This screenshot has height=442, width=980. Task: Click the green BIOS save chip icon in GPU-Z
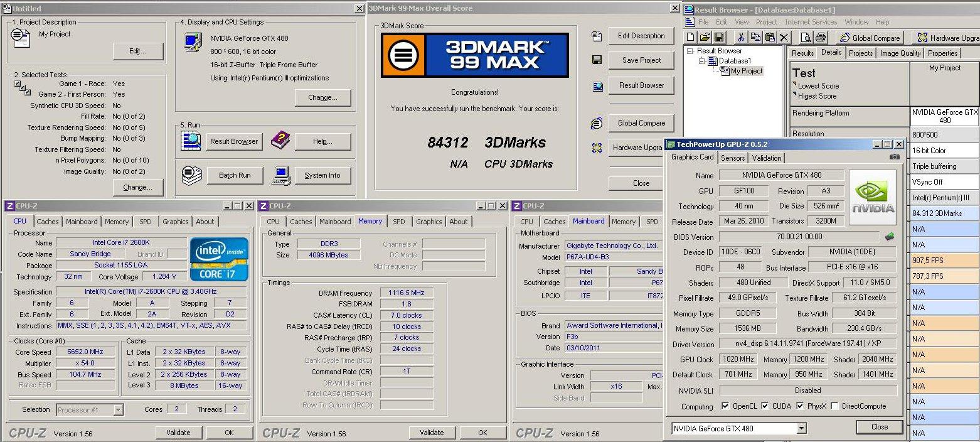[890, 237]
